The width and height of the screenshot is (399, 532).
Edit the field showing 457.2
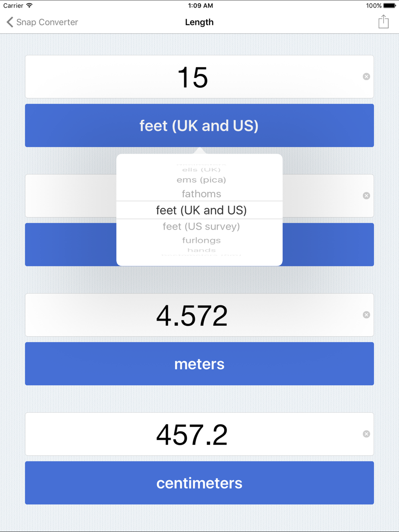tap(193, 434)
